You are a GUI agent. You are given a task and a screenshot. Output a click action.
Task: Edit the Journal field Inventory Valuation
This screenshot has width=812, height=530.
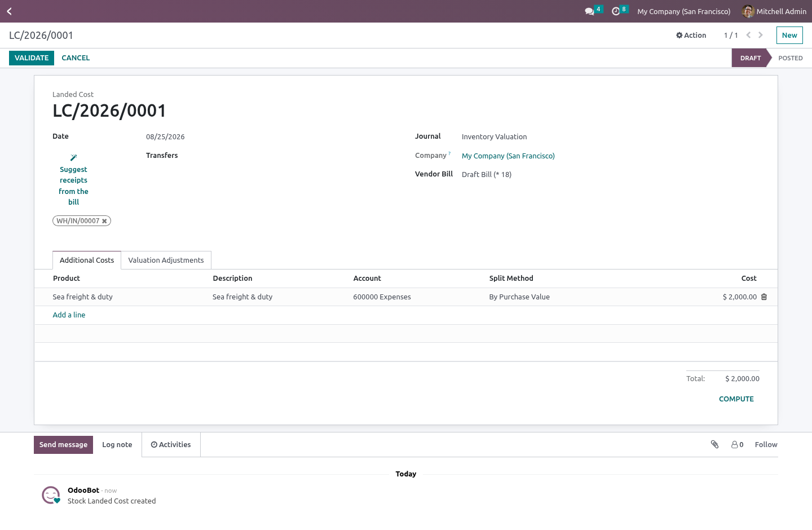[x=495, y=136]
